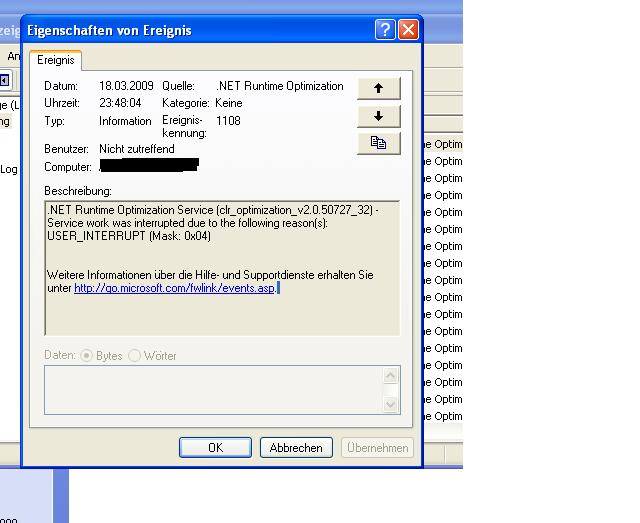Image resolution: width=640 pixels, height=523 pixels.
Task: Copy event details to clipboard
Action: point(379,143)
